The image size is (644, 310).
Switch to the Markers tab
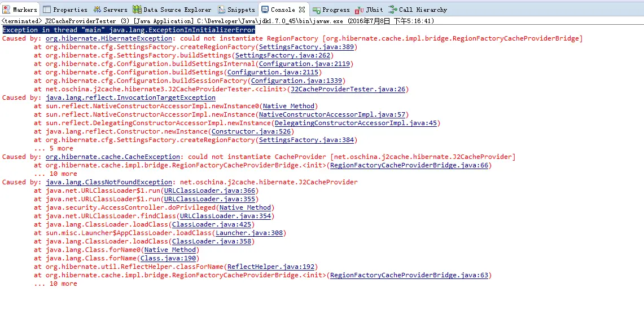(x=20, y=10)
